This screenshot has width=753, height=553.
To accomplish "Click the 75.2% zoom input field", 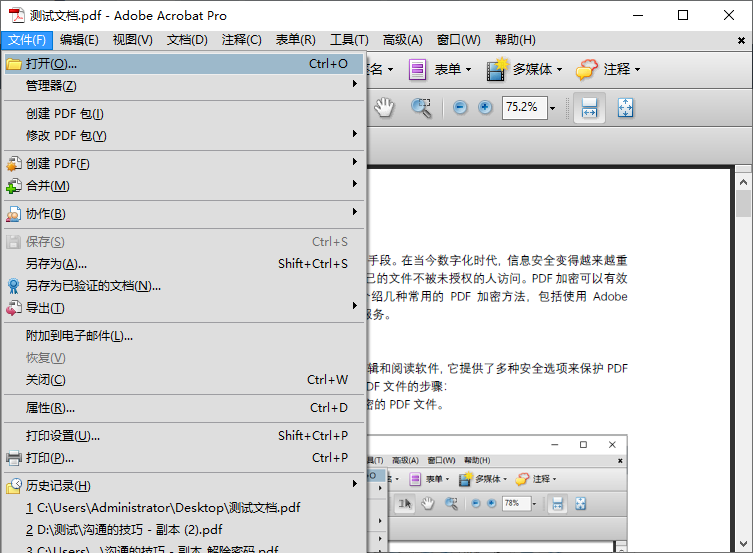I will pos(524,108).
